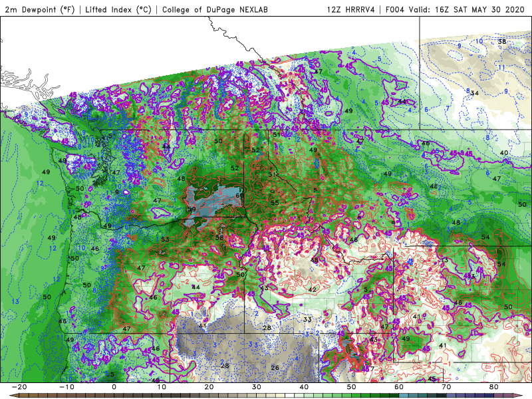Click the 60 value in the blue-shaded area
This screenshot has height=399, width=532.
239,196
